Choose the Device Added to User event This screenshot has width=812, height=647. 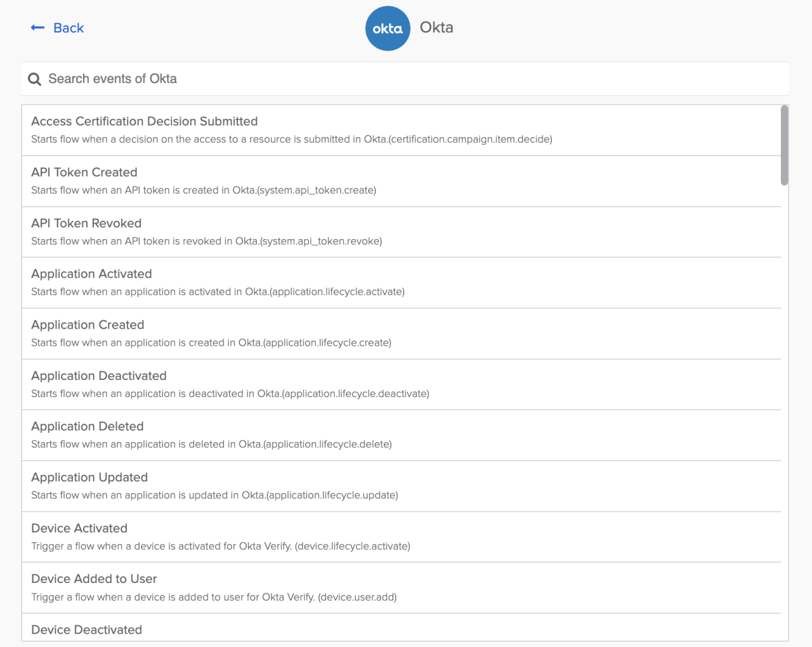coord(402,588)
